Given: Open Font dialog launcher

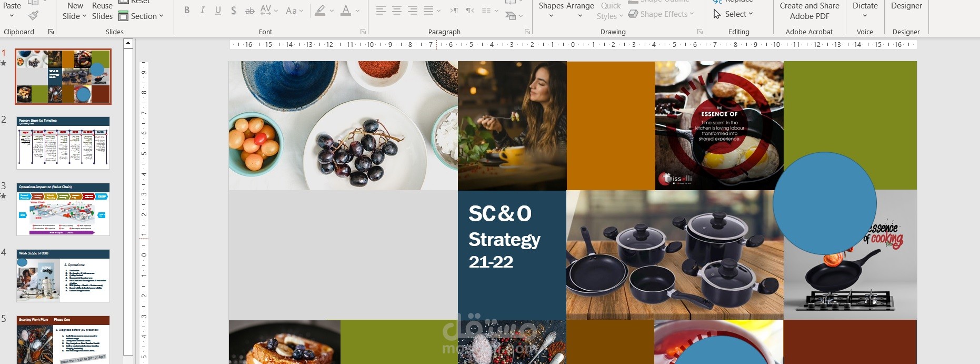Looking at the screenshot, I should coord(363,32).
